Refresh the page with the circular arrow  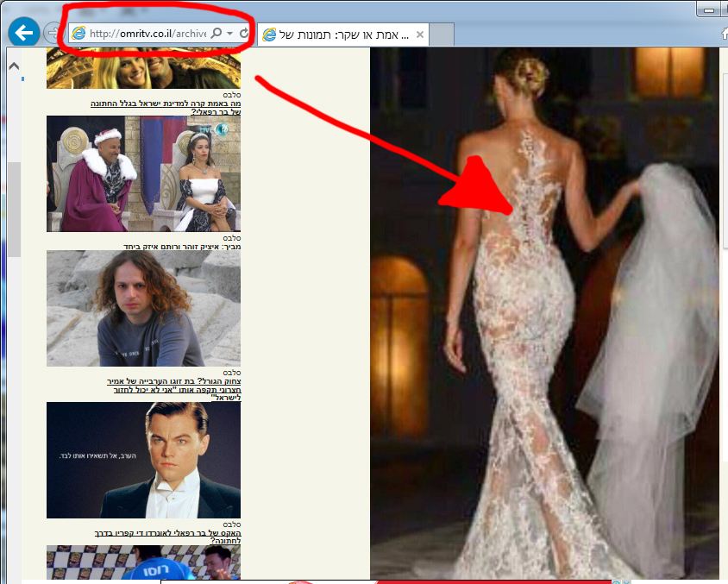244,33
